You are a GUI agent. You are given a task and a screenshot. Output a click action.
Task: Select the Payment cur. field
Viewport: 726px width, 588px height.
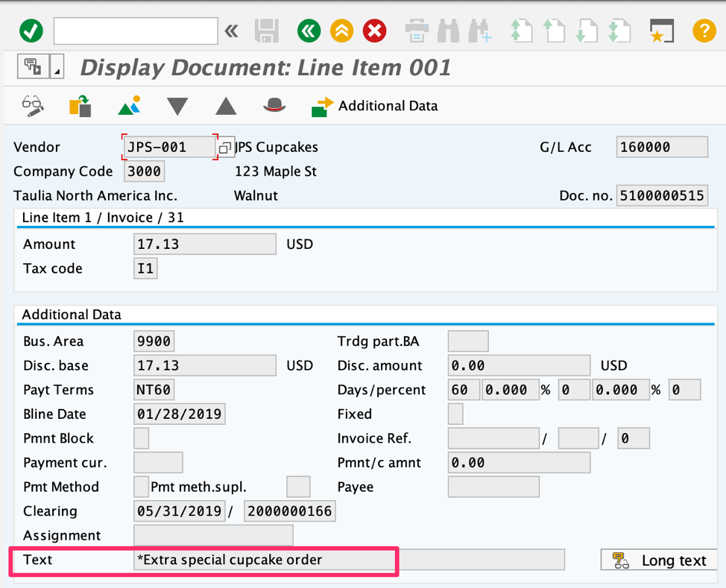tap(158, 463)
